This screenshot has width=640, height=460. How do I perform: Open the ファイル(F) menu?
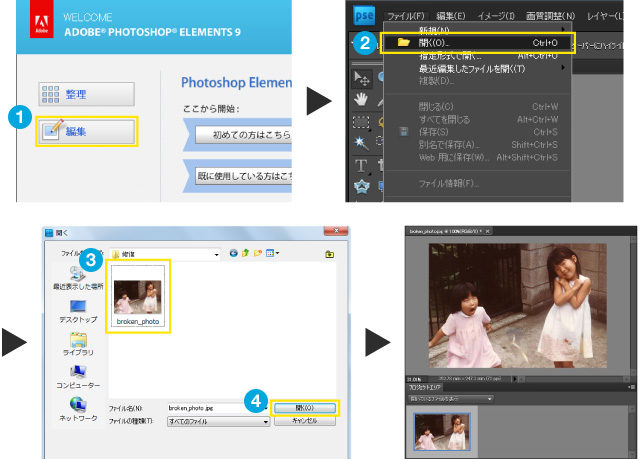[405, 16]
